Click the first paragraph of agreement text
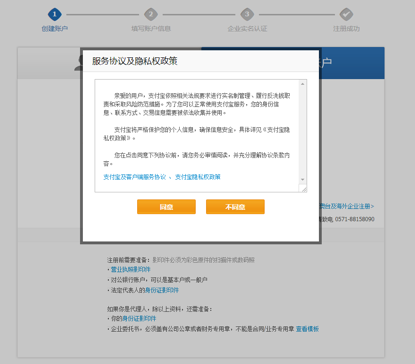The height and width of the screenshot is (364, 415). pos(197,104)
